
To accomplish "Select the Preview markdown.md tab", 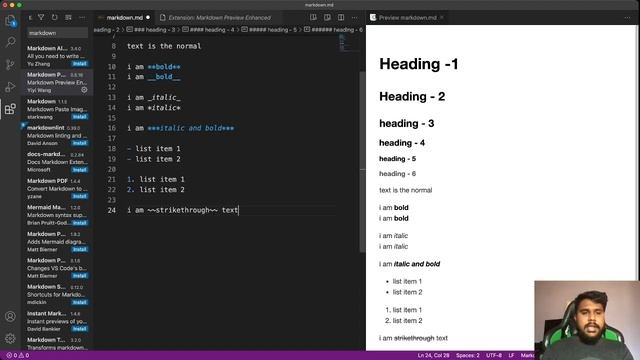I will tap(407, 18).
